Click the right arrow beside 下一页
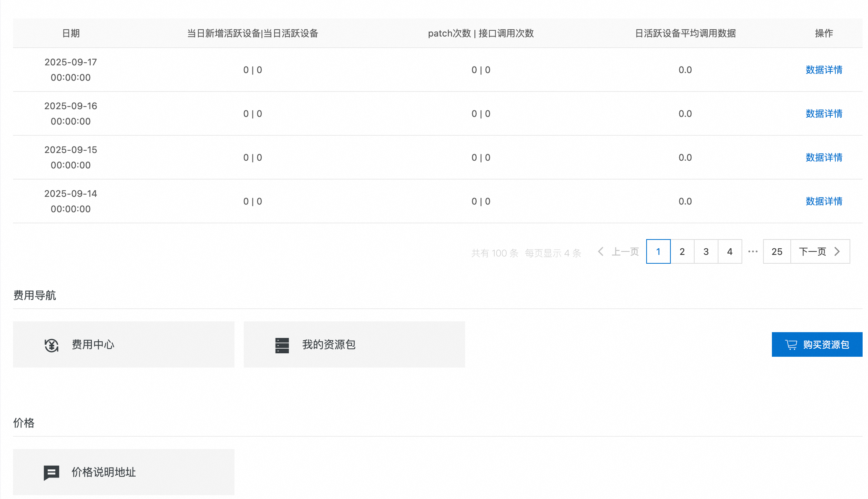Screen dimensions: 868x499 [837, 251]
